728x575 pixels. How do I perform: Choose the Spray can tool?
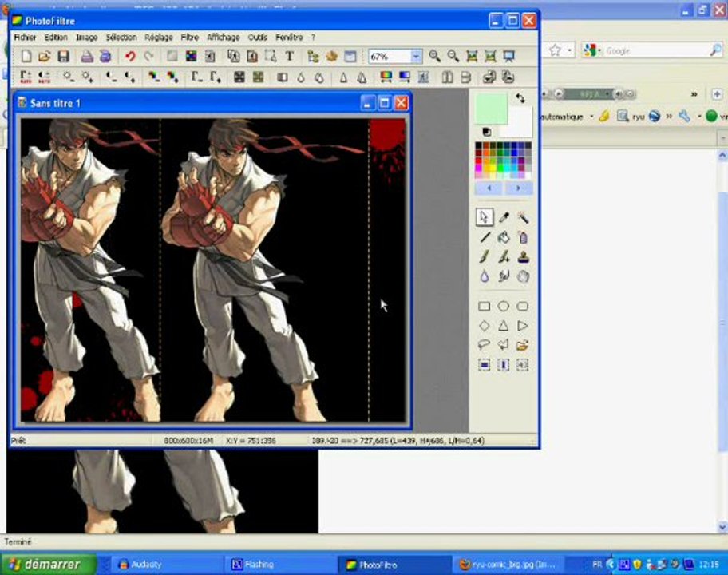click(524, 237)
